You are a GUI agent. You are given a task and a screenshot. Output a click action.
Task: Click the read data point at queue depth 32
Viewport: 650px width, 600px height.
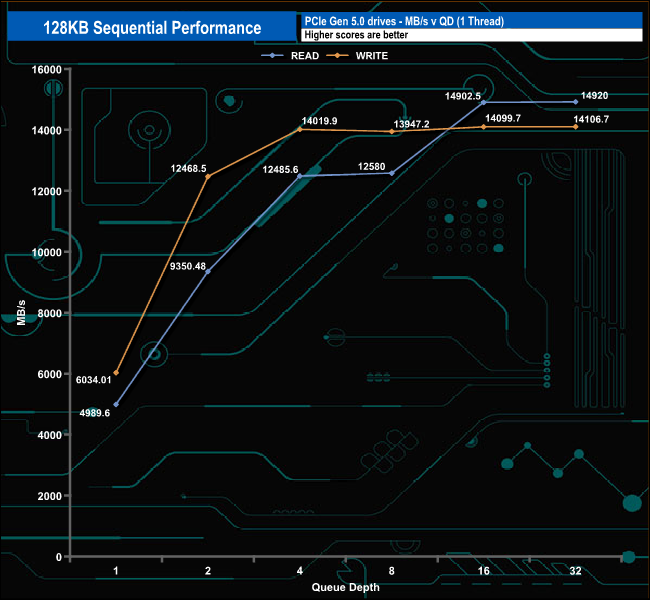[576, 102]
